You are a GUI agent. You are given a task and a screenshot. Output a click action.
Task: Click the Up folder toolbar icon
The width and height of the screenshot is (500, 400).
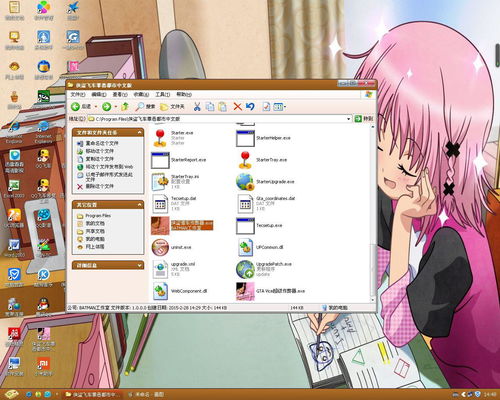click(125, 107)
